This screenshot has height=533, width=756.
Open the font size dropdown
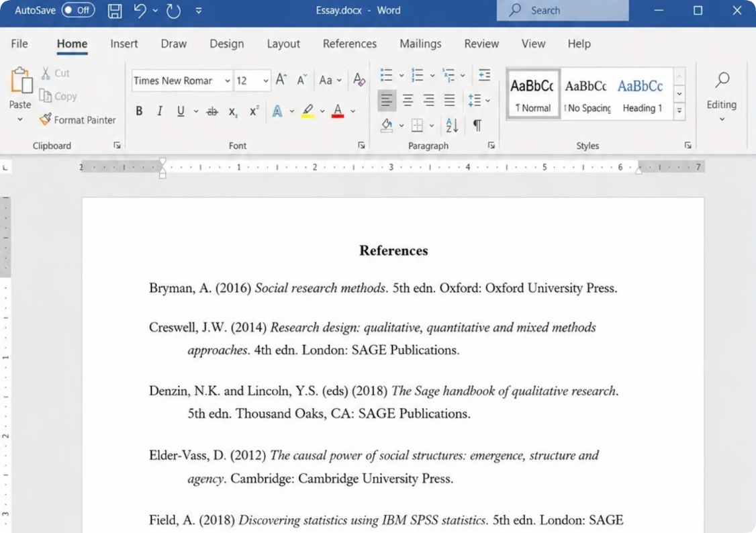point(266,81)
